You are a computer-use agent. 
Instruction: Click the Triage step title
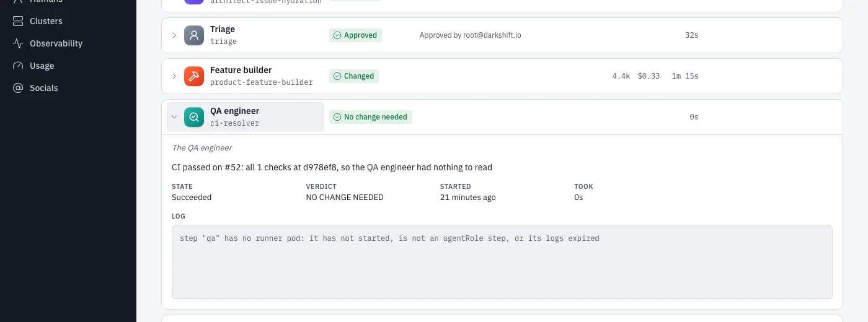click(223, 29)
